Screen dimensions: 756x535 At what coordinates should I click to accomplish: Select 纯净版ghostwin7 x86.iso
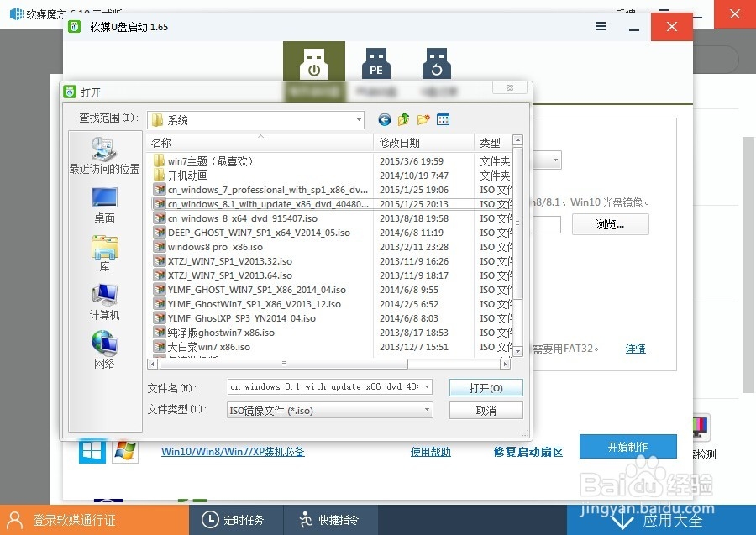pos(221,333)
